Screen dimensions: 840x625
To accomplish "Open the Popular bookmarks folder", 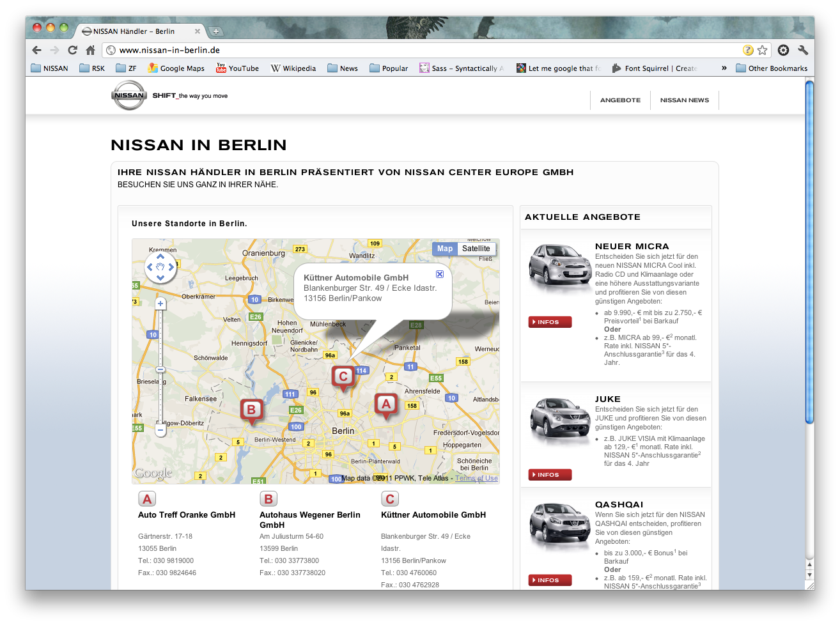I will [x=389, y=68].
